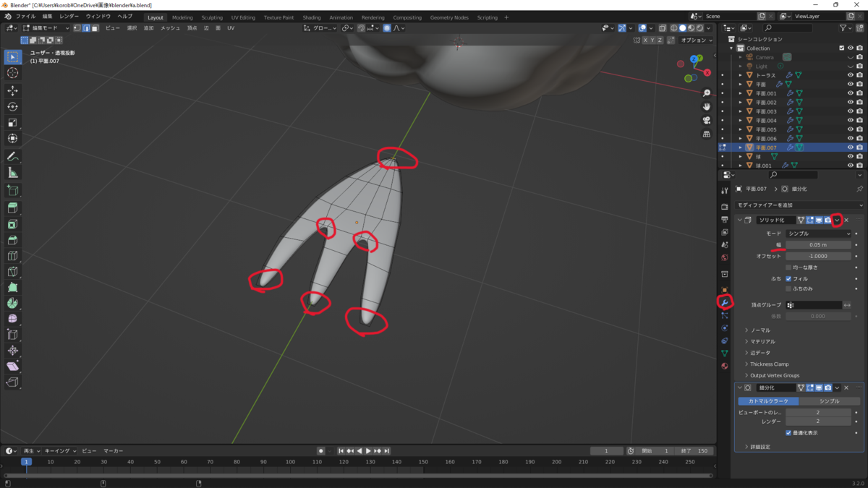868x488 pixels.
Task: Enable vertex select mode
Action: pyautogui.click(x=77, y=28)
